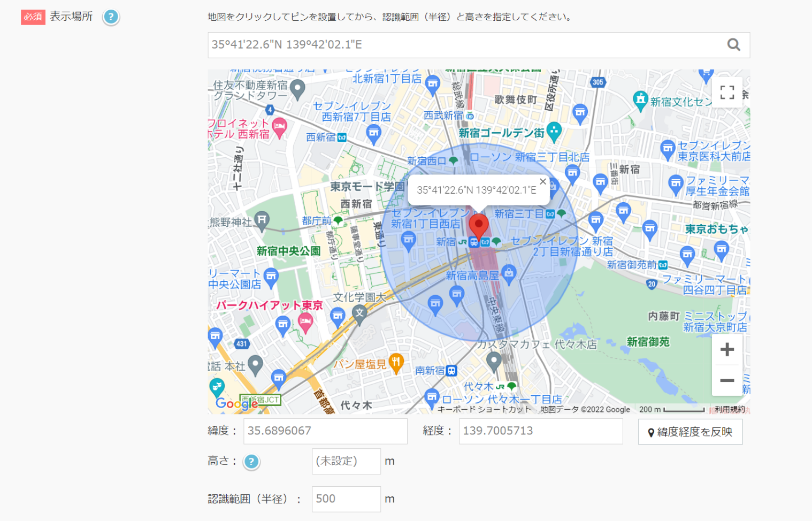Click the 西新宿JCT junction label
This screenshot has width=812, height=521.
click(261, 400)
